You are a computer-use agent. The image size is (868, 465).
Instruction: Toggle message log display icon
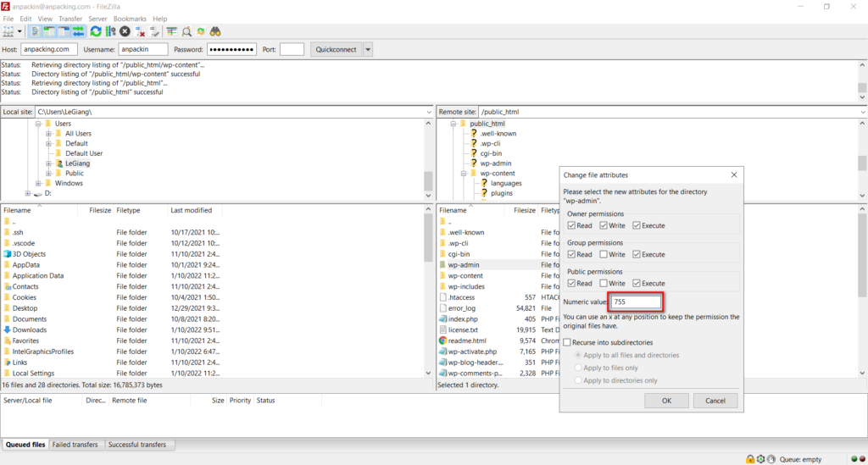tap(35, 31)
